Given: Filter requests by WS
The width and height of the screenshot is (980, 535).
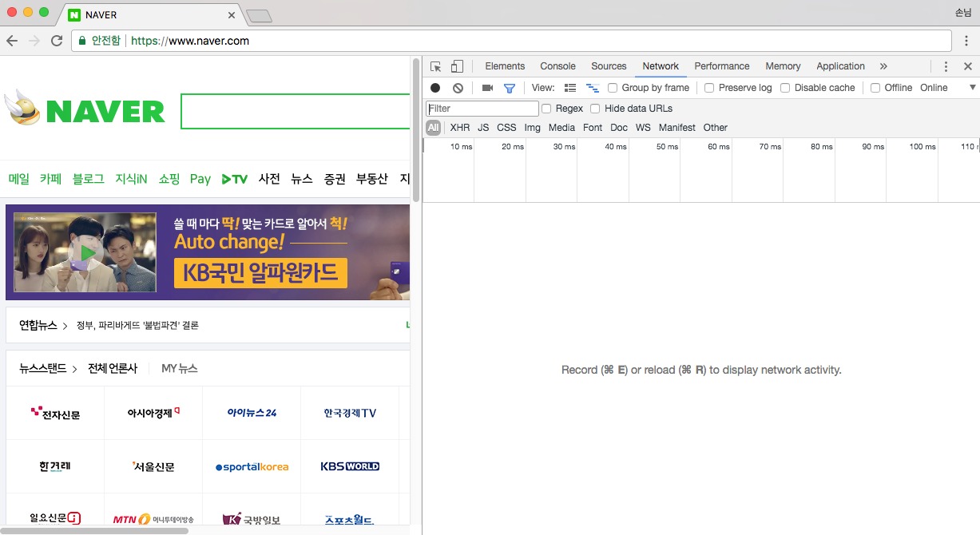Looking at the screenshot, I should tap(643, 128).
